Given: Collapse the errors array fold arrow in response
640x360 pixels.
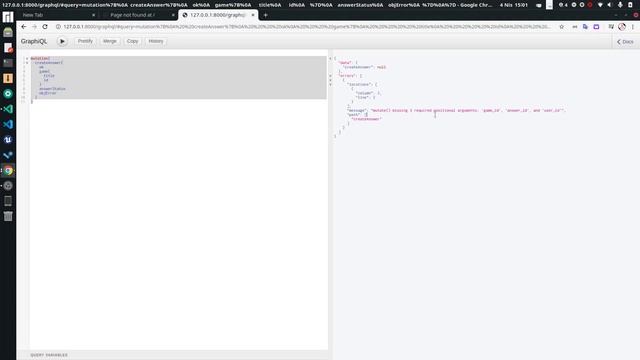Looking at the screenshot, I should pos(330,76).
